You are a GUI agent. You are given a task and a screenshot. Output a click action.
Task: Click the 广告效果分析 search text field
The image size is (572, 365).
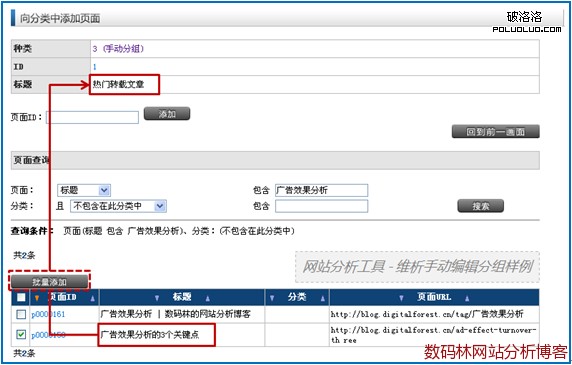point(321,190)
